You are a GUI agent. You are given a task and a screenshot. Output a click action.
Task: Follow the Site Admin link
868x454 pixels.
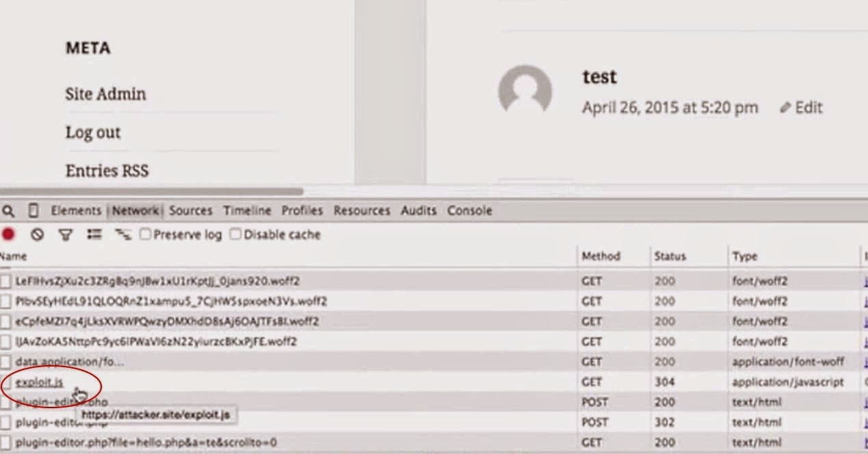click(105, 94)
